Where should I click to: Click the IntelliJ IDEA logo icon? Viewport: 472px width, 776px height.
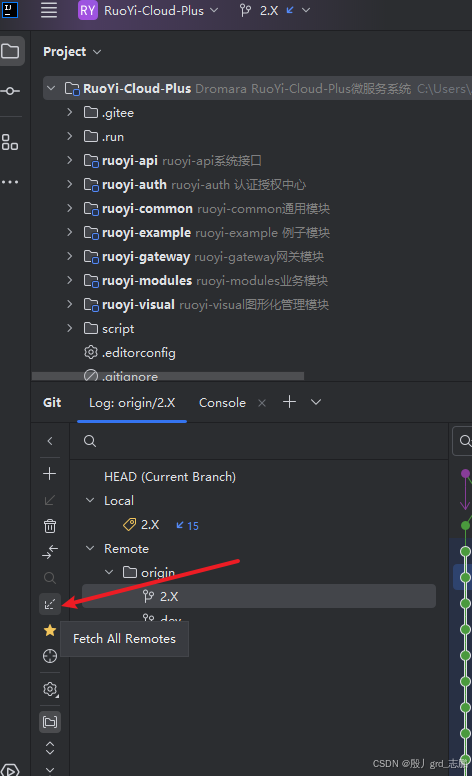click(x=10, y=9)
